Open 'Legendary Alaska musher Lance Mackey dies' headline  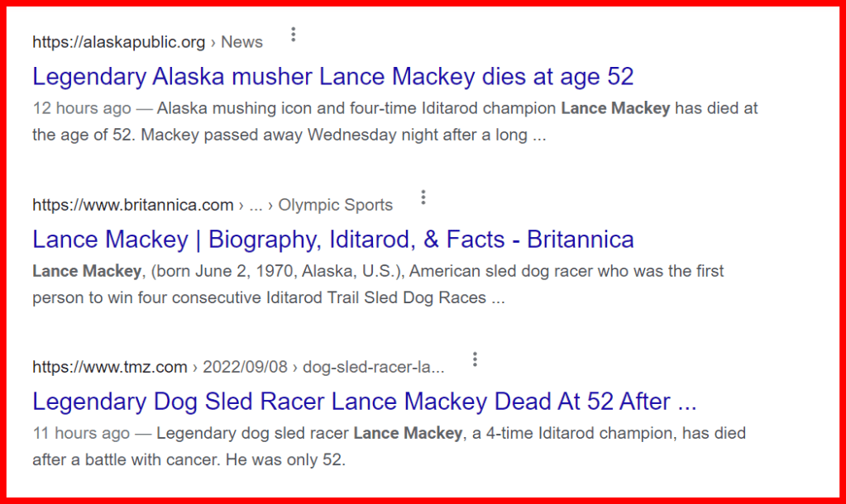(x=332, y=77)
